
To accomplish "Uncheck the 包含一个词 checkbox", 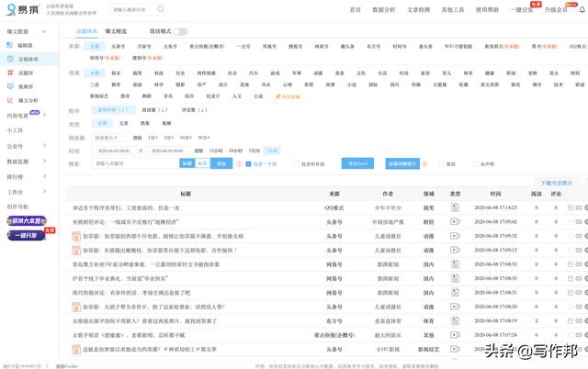I will [248, 164].
